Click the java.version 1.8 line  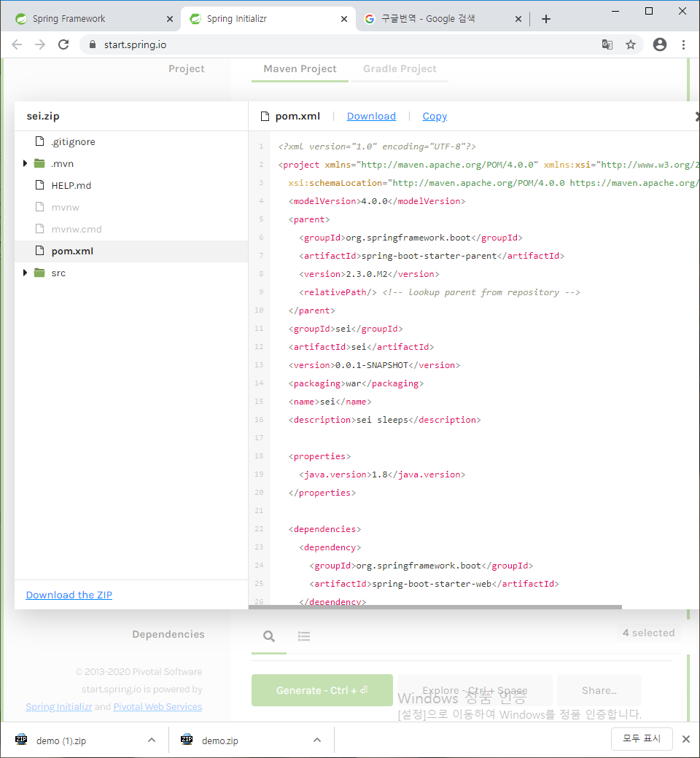(x=382, y=474)
